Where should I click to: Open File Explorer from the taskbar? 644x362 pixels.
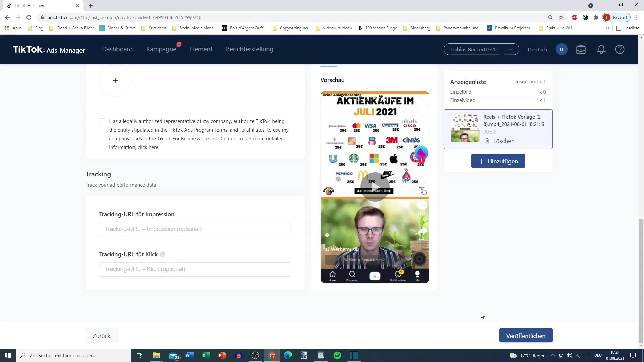(157, 355)
